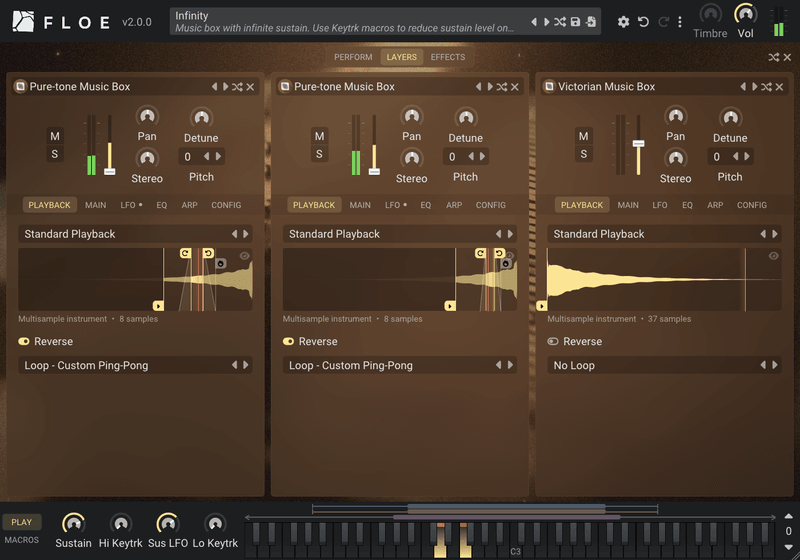This screenshot has width=800, height=560.
Task: Click the Victorian Music Box volume fader handle
Action: (638, 144)
